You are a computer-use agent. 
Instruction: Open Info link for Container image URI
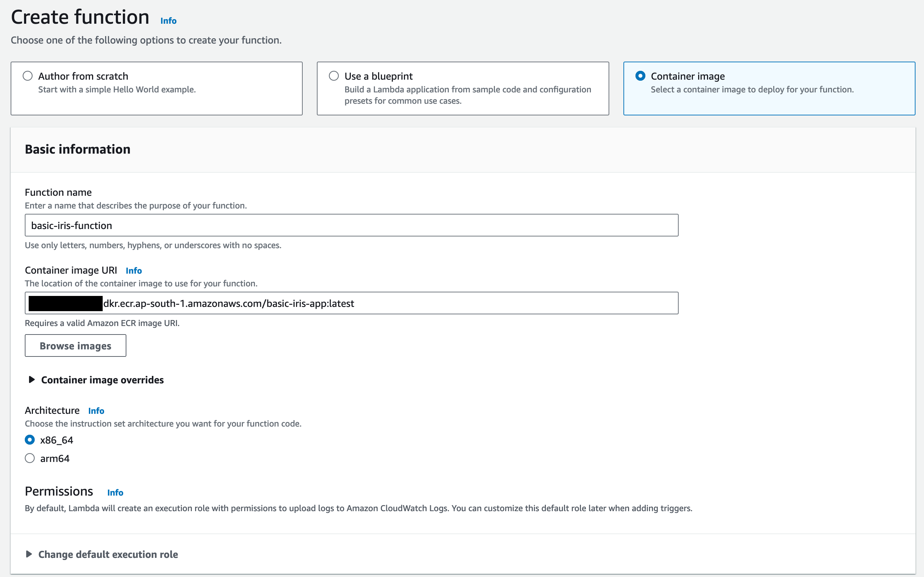tap(133, 270)
